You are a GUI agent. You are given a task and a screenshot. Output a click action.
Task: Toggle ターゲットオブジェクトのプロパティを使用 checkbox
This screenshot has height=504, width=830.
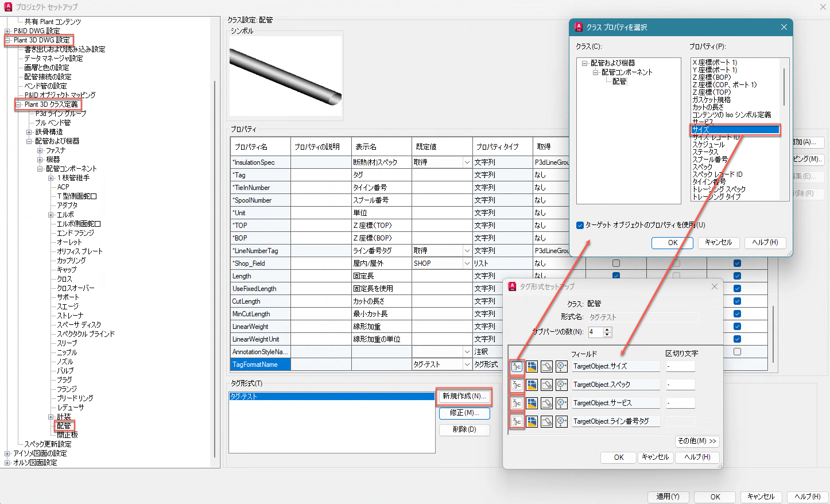tap(580, 226)
